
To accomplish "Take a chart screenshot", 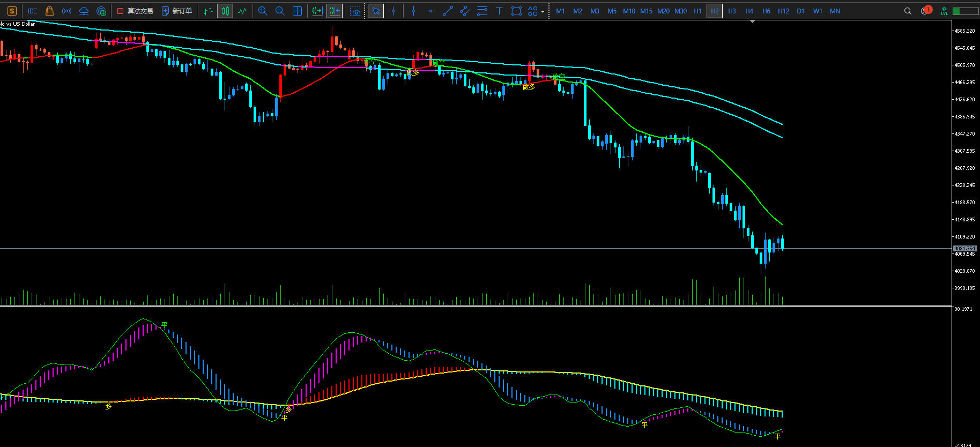I will [x=355, y=11].
